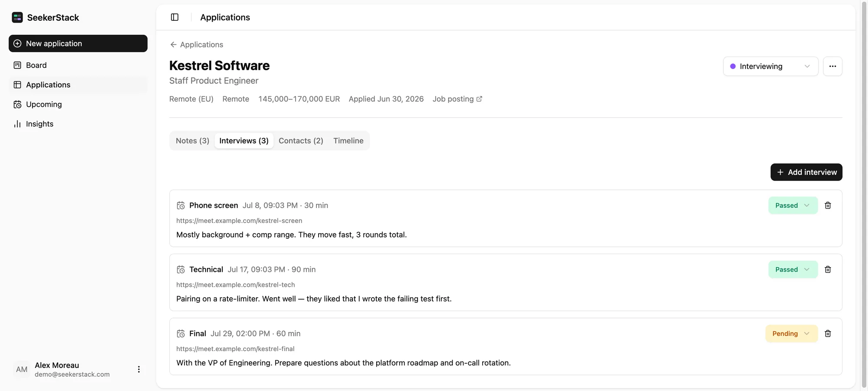
Task: Click the Kestrel Software heading
Action: (219, 66)
